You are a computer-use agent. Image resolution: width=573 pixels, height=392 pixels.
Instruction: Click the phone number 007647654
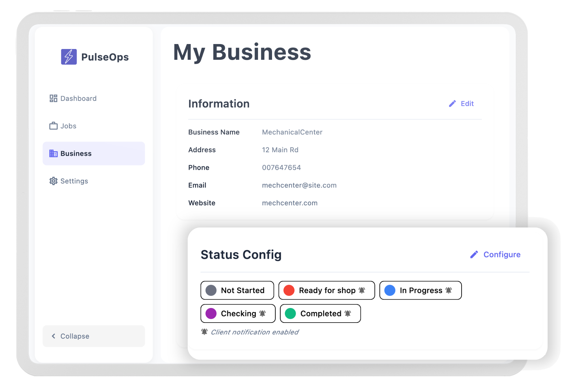coord(281,167)
